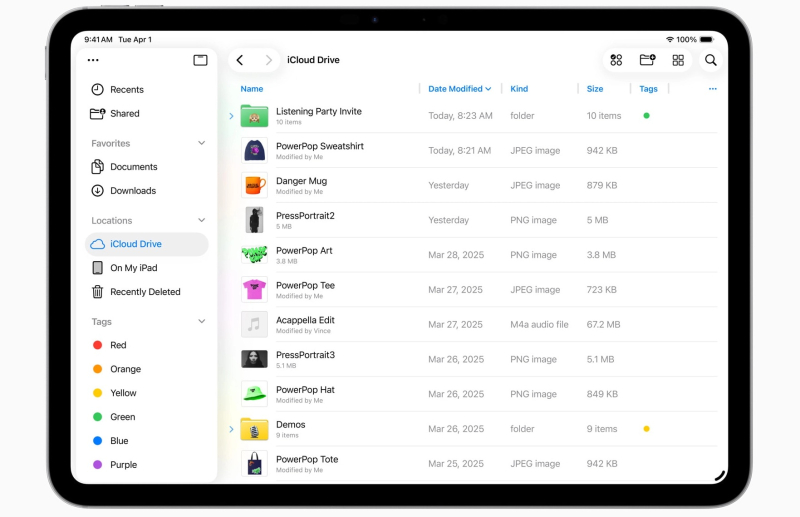Viewport: 800px width, 517px height.
Task: Open the PowerPop Sweatshirt image thumbnail
Action: [x=255, y=151]
